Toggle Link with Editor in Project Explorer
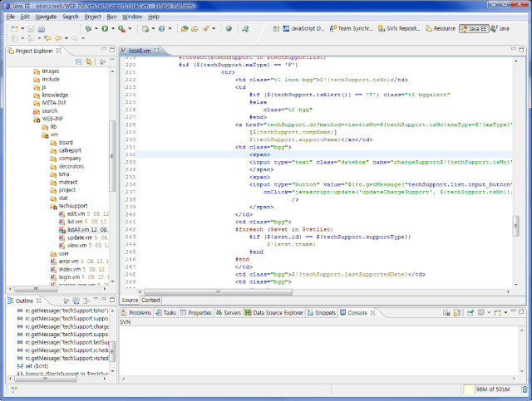Image resolution: width=532 pixels, height=401 pixels. (89, 61)
